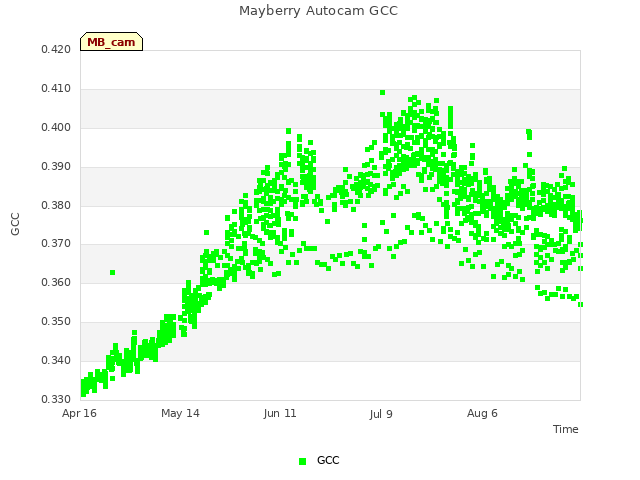The image size is (640, 480).
Task: Select the 0.340 y-axis tick label
Action: [56, 360]
